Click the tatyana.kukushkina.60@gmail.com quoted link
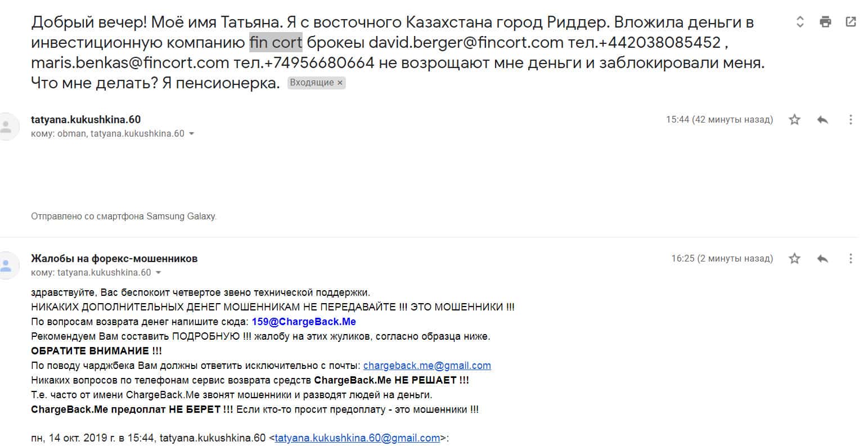 coord(357,438)
